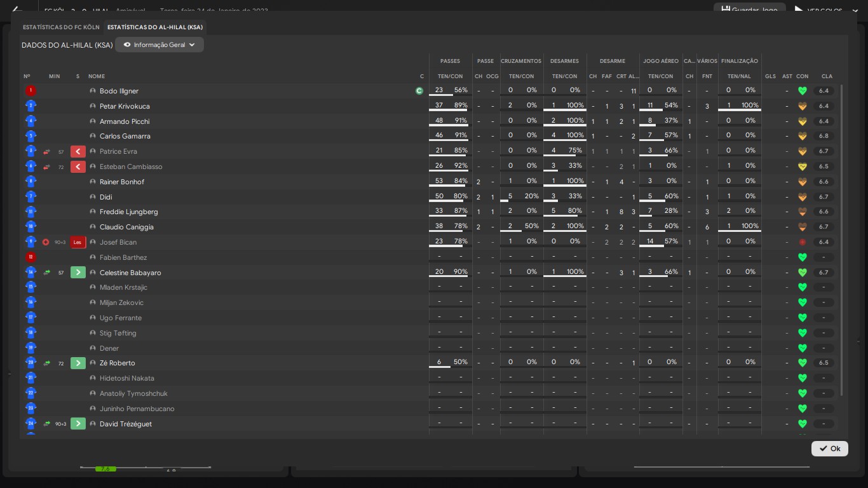Click Josef Bican's 90+3 minute value
868x488 pixels.
click(x=60, y=242)
